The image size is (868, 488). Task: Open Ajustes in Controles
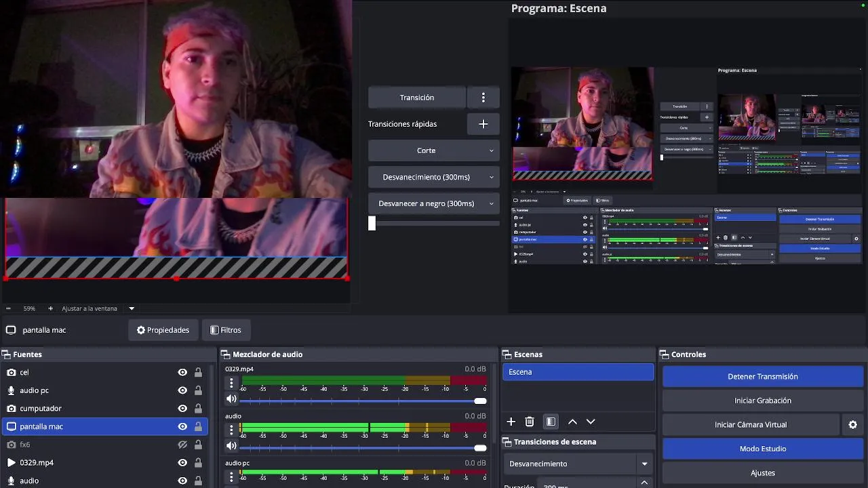coord(763,473)
